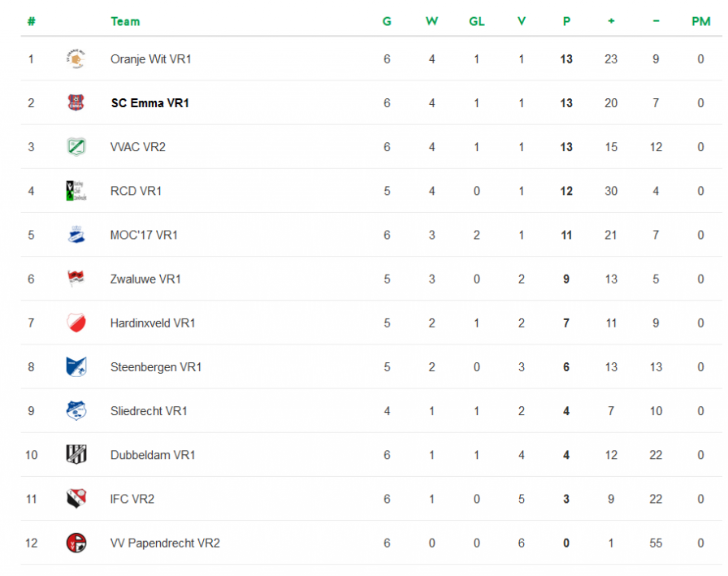
Task: Click the Hardinxveld VR1 red shield logo
Action: [76, 323]
